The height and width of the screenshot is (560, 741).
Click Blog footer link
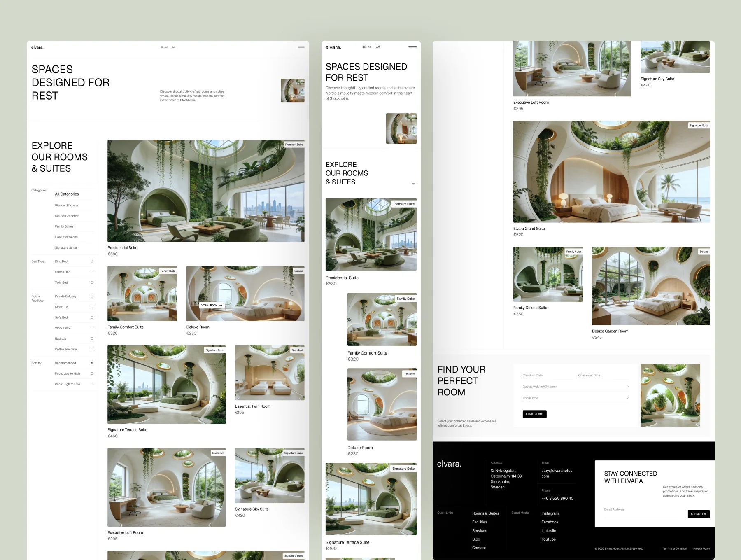[x=476, y=539]
